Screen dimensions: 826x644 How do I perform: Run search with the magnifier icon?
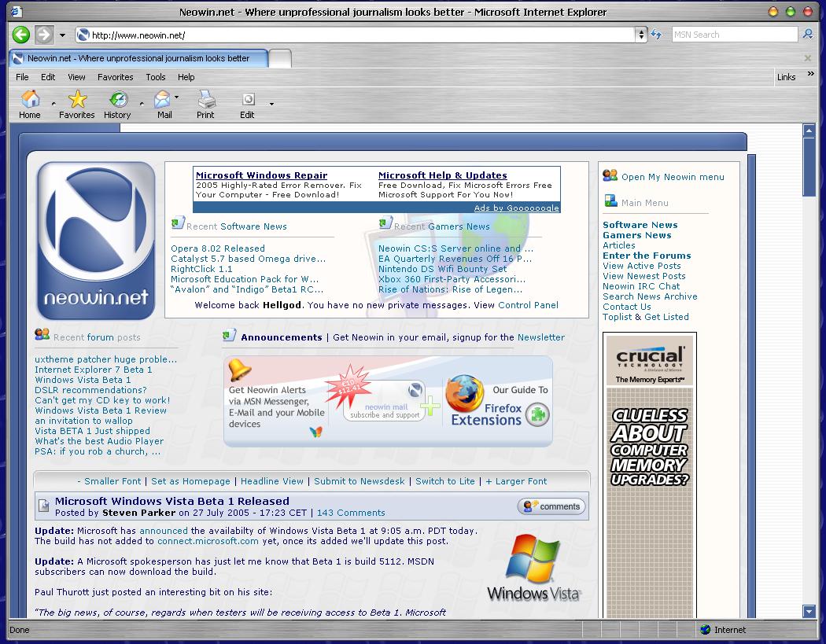[x=808, y=35]
